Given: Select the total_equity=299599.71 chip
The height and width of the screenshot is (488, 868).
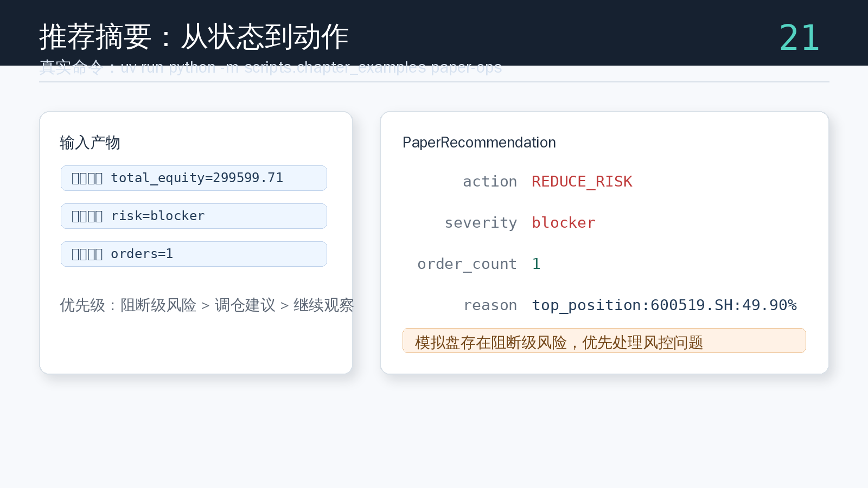Looking at the screenshot, I should point(194,178).
